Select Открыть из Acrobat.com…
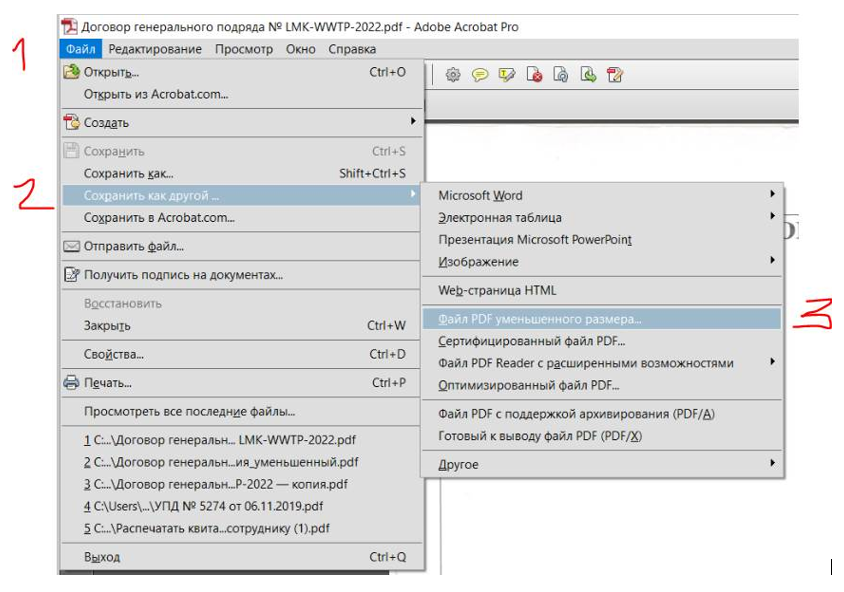This screenshot has height=592, width=844. coord(241,94)
